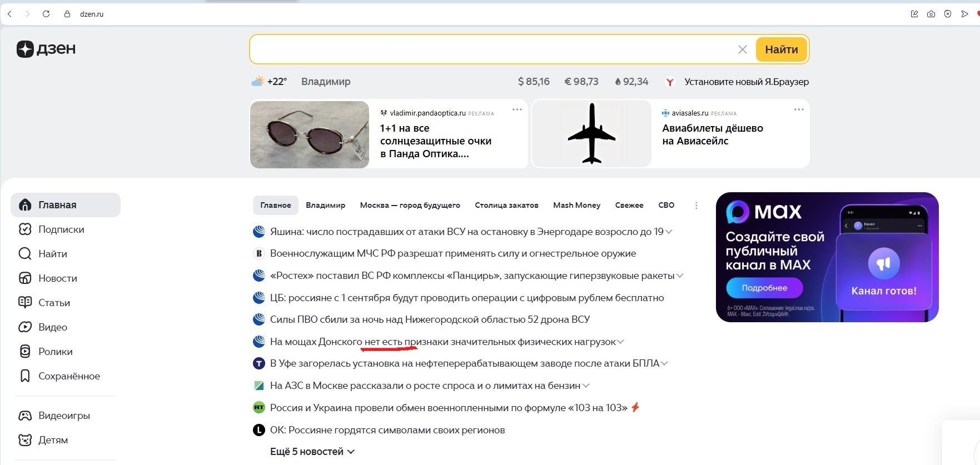Open news about обмен военнопленными 103 на 103
This screenshot has height=465, width=980.
coord(449,408)
